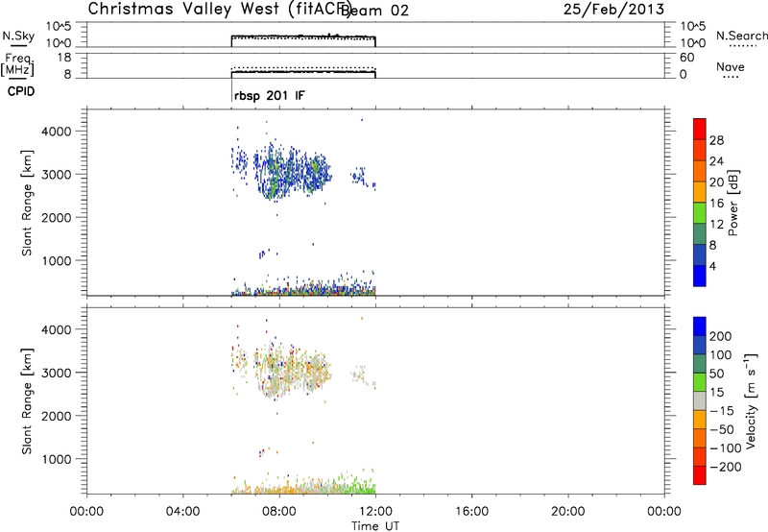Click the '24' label on the Power color bar
The width and height of the screenshot is (768, 532).
tap(716, 161)
